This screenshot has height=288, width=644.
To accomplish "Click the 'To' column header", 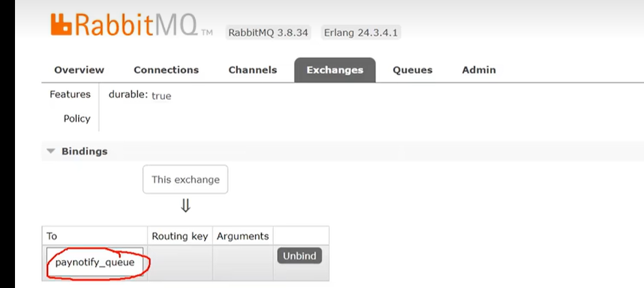I will click(52, 236).
